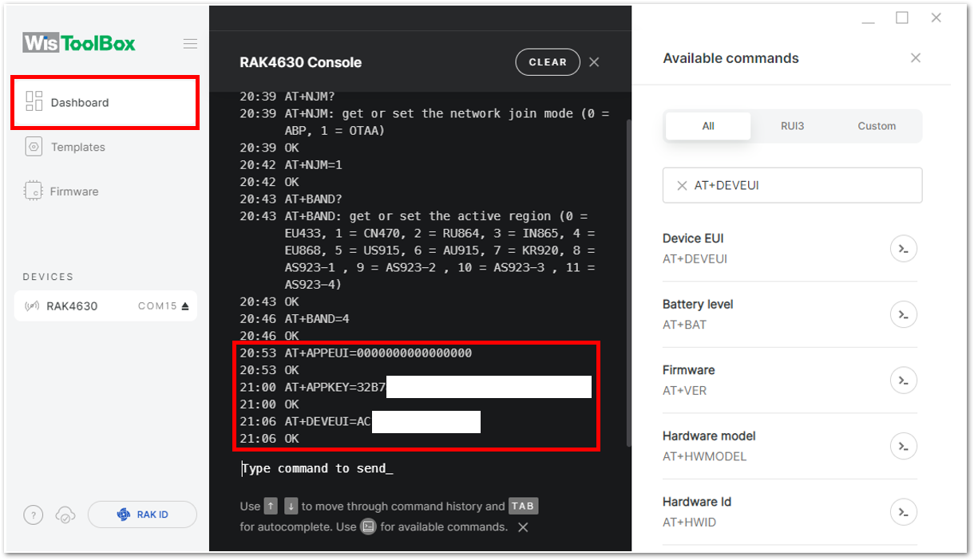The image size is (974, 560).
Task: Switch to the All commands tab
Action: pyautogui.click(x=708, y=126)
